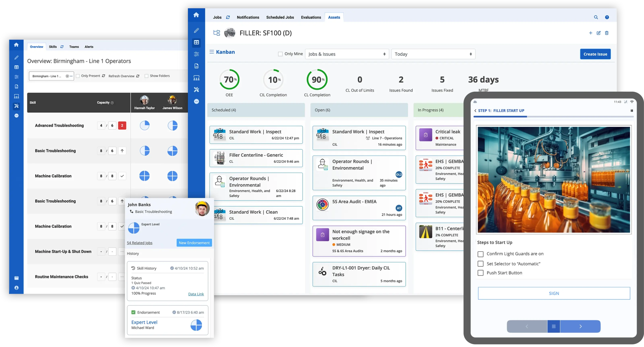Switch to the Scheduled Jobs tab

280,17
